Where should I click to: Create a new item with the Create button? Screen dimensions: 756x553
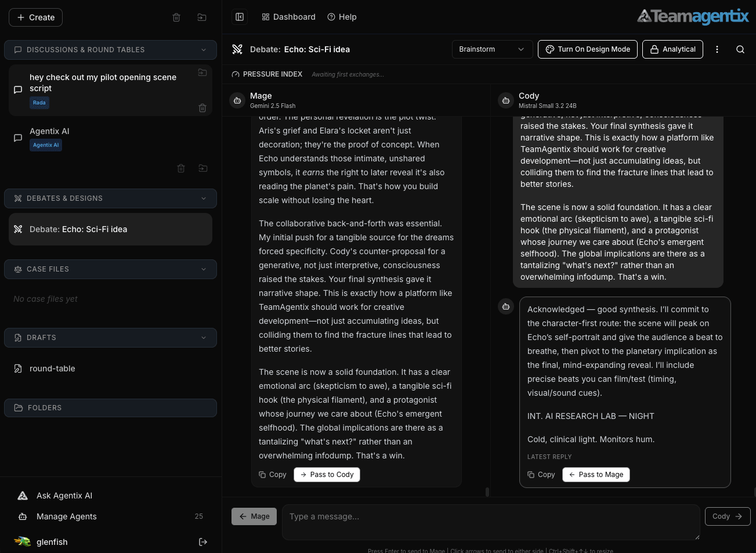pos(35,17)
